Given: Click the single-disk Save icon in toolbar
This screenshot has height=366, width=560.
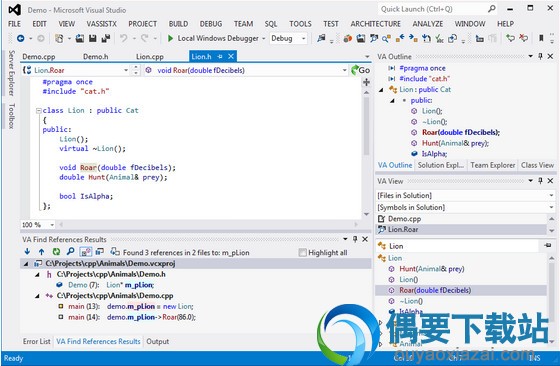Looking at the screenshot, I should (93, 38).
